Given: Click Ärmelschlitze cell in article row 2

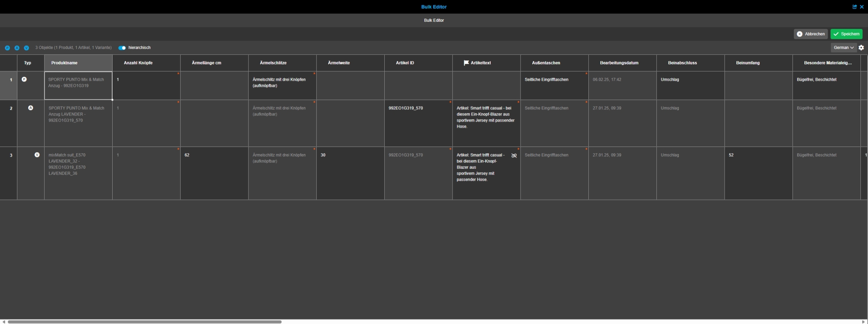Looking at the screenshot, I should [x=282, y=123].
